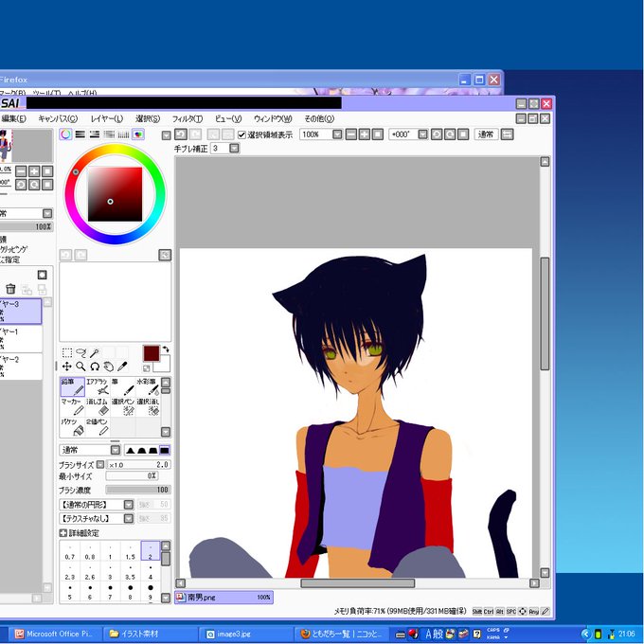Select the 選択消し selection eraser tool
The height and width of the screenshot is (644, 644).
[x=148, y=407]
